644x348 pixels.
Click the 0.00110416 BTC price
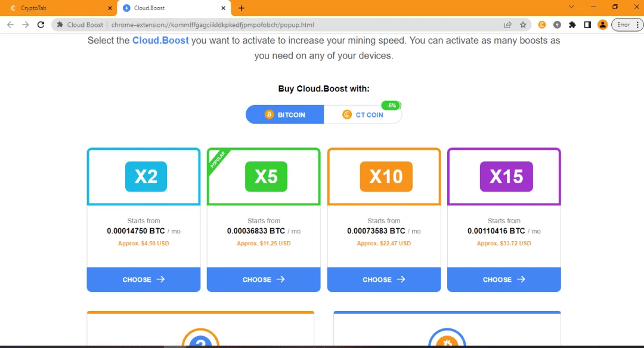click(x=496, y=231)
